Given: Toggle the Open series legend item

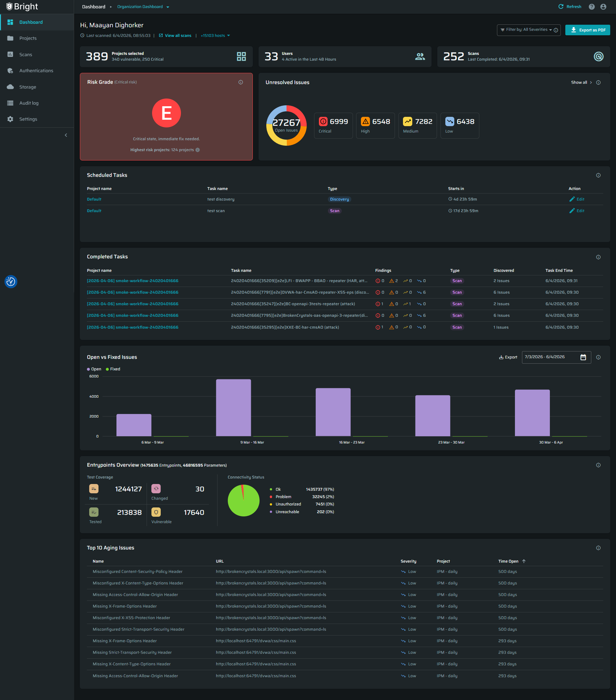Looking at the screenshot, I should point(94,369).
